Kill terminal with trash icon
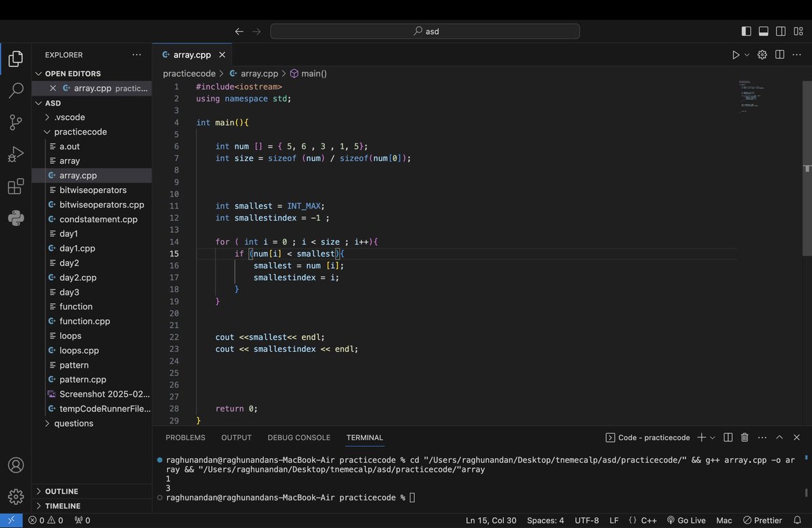The image size is (812, 528). [x=744, y=438]
